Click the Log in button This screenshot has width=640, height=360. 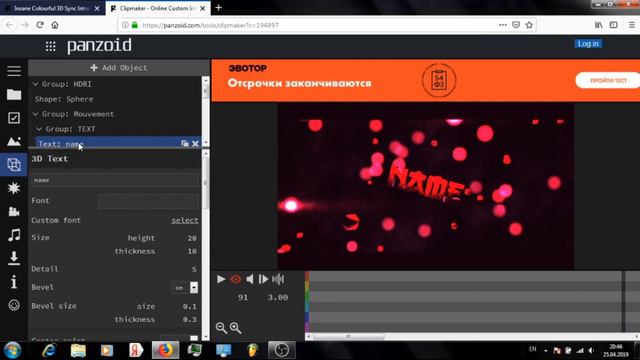pos(588,44)
